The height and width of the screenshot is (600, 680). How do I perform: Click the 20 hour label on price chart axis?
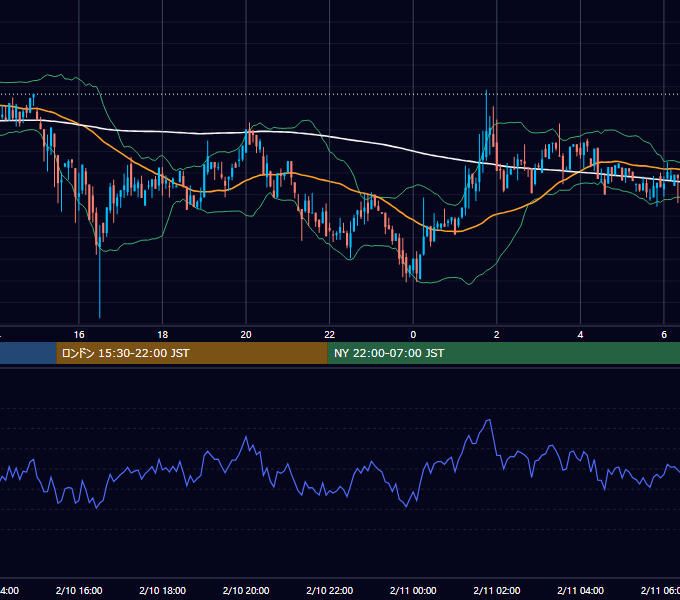pos(246,335)
